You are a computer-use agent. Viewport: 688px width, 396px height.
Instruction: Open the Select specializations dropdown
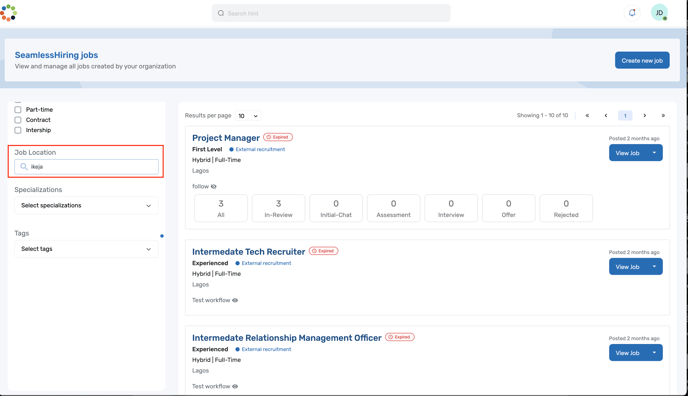(x=86, y=205)
